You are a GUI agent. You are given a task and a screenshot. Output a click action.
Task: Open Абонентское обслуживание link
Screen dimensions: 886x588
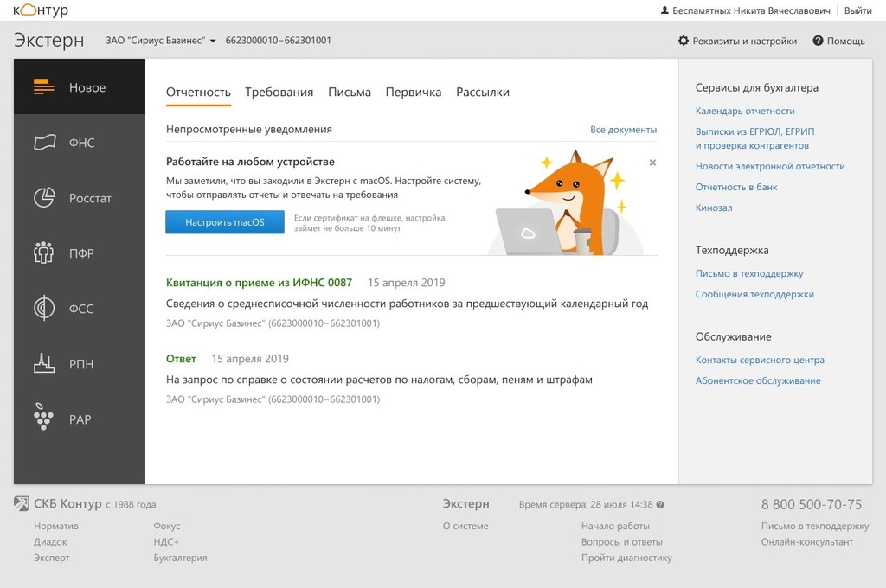click(x=758, y=380)
